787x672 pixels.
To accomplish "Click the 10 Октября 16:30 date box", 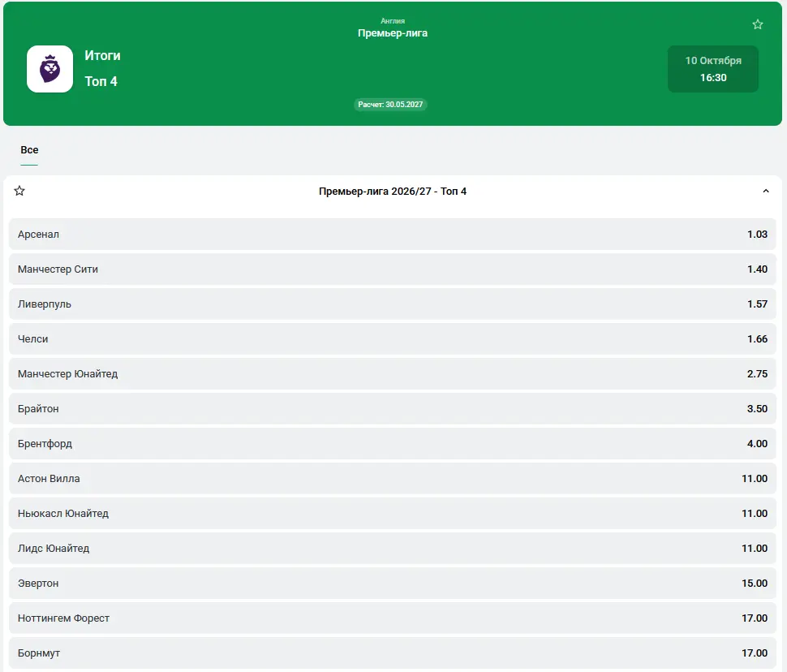I will [712, 69].
